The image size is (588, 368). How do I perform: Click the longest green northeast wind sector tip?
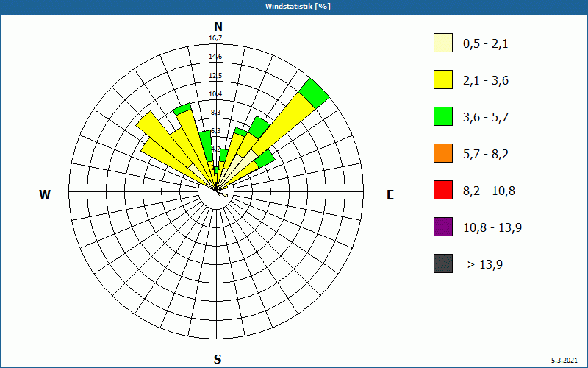[315, 94]
